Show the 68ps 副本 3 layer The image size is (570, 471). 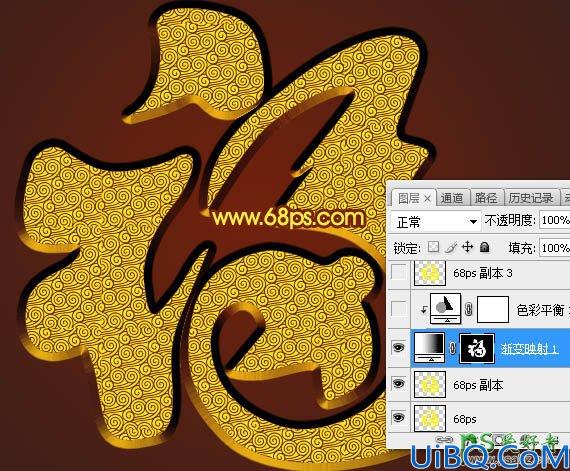pos(399,272)
